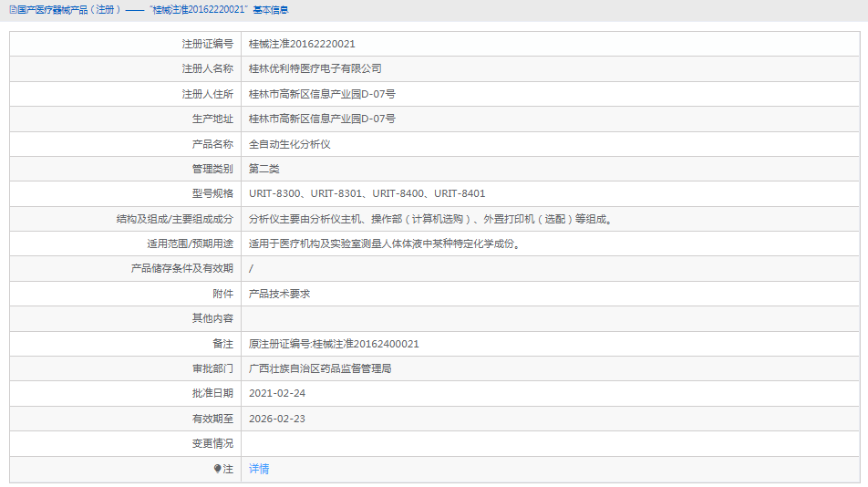
Task: Click the 结构及组成/主要组成成分 label
Action: tap(175, 219)
